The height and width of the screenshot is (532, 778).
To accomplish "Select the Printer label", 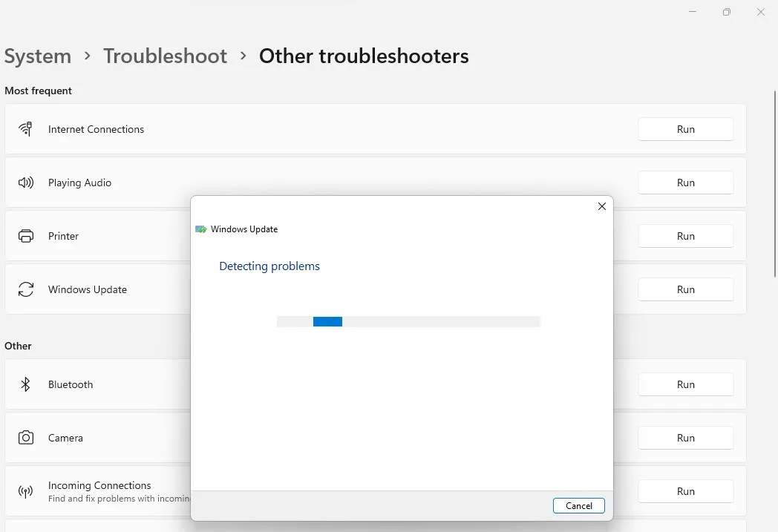I will coord(63,236).
